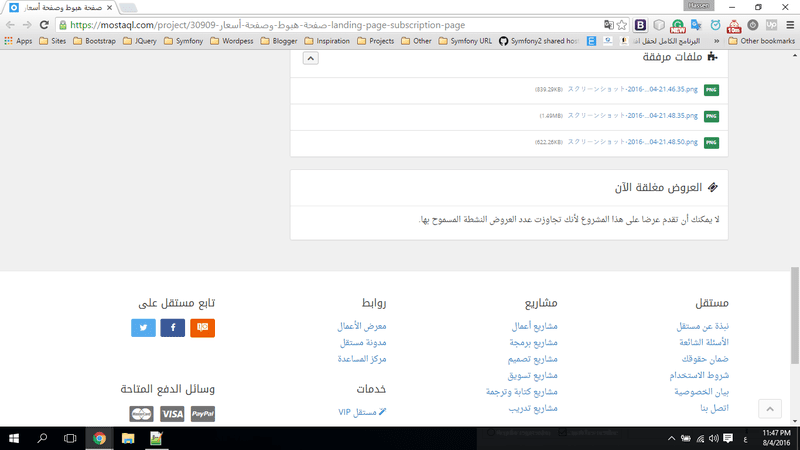This screenshot has height=450, width=800.
Task: Open the Chrome menu hamburger icon
Action: [x=790, y=25]
